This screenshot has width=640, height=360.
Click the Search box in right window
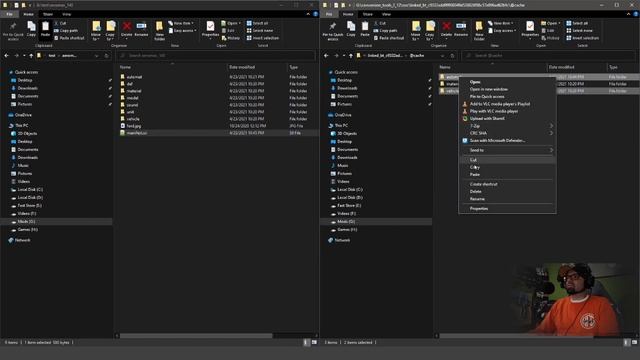[549, 56]
